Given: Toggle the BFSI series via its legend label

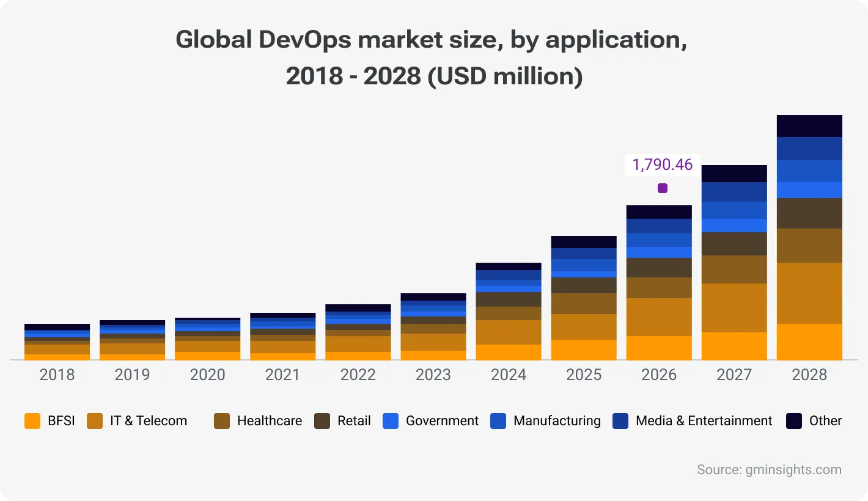Looking at the screenshot, I should (61, 421).
